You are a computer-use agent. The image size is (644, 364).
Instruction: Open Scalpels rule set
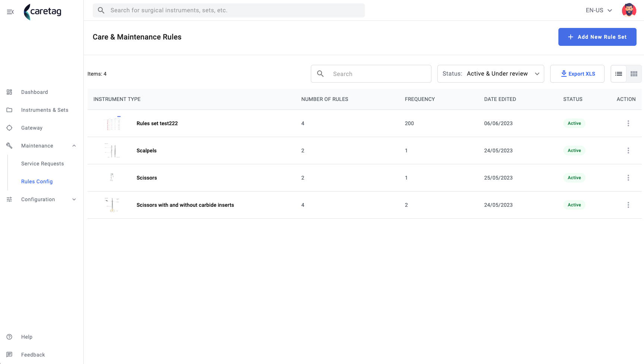(146, 151)
